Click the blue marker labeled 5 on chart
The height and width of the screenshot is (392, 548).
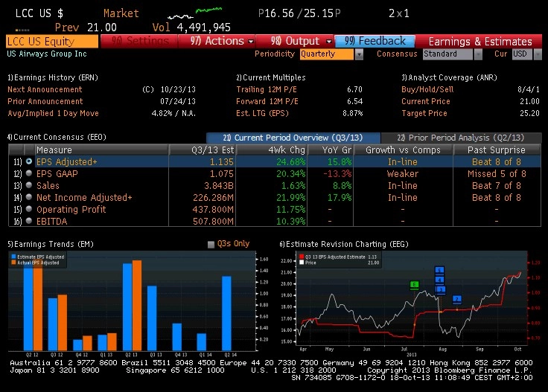coord(439,271)
